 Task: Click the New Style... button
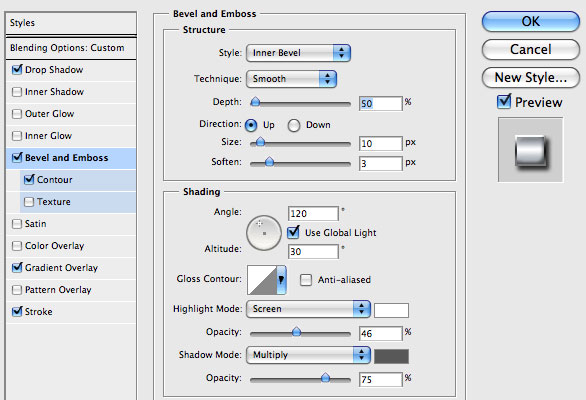pyautogui.click(x=531, y=78)
